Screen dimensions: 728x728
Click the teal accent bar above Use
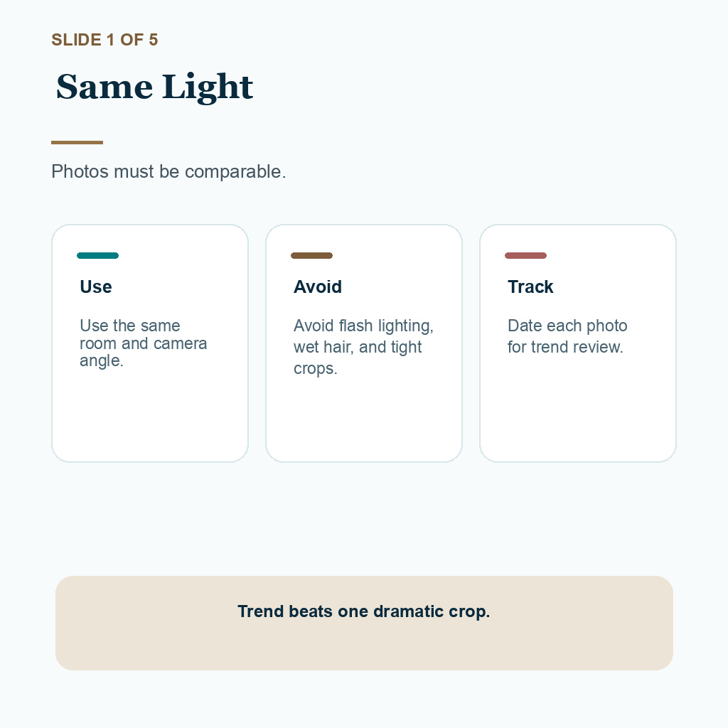point(97,255)
